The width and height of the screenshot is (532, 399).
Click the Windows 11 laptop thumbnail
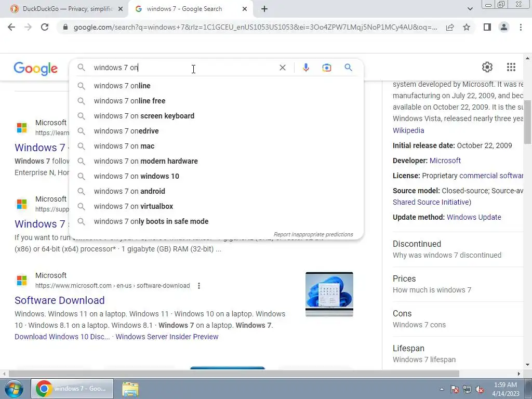coord(329,294)
